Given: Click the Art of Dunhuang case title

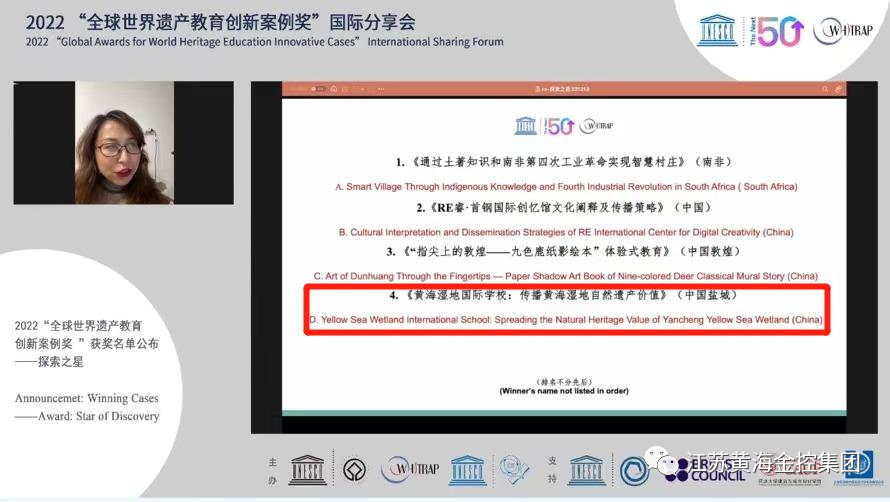Looking at the screenshot, I should pyautogui.click(x=565, y=275).
